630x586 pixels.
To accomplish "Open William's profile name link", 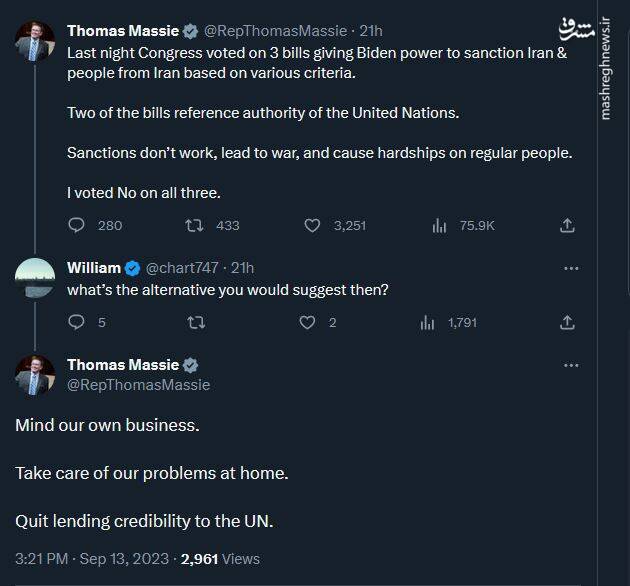I will click(94, 267).
